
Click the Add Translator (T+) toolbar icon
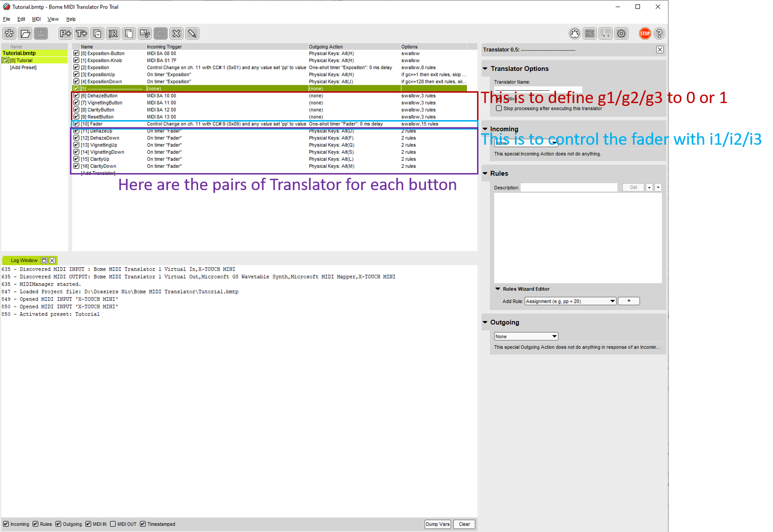point(81,34)
